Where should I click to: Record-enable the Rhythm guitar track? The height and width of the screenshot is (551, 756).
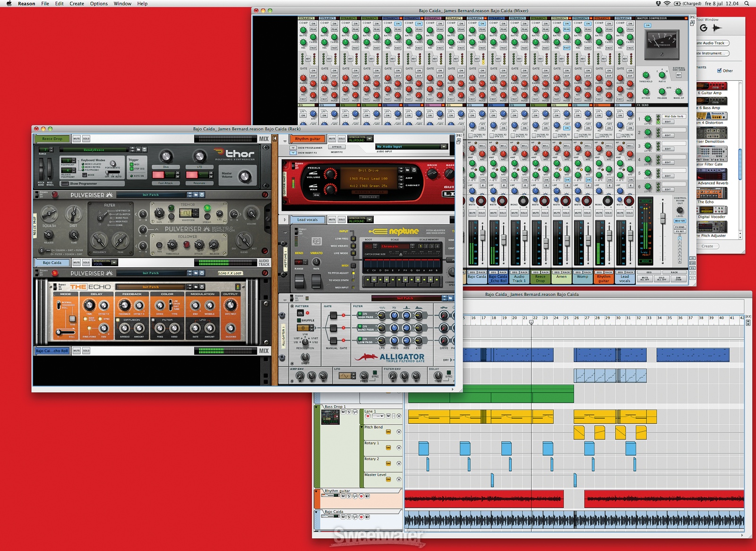(361, 496)
